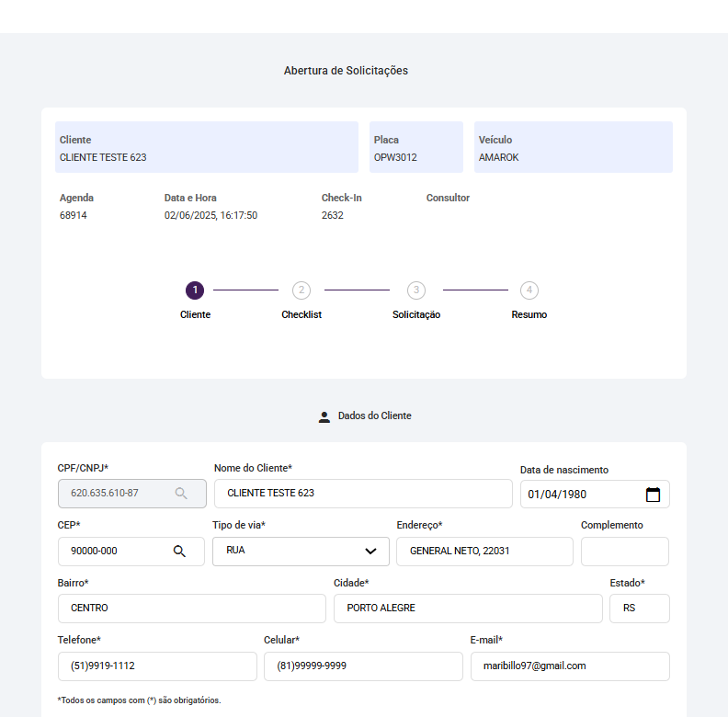Screen dimensions: 728x717
Task: Click the Estado field showing RS
Action: pos(639,609)
